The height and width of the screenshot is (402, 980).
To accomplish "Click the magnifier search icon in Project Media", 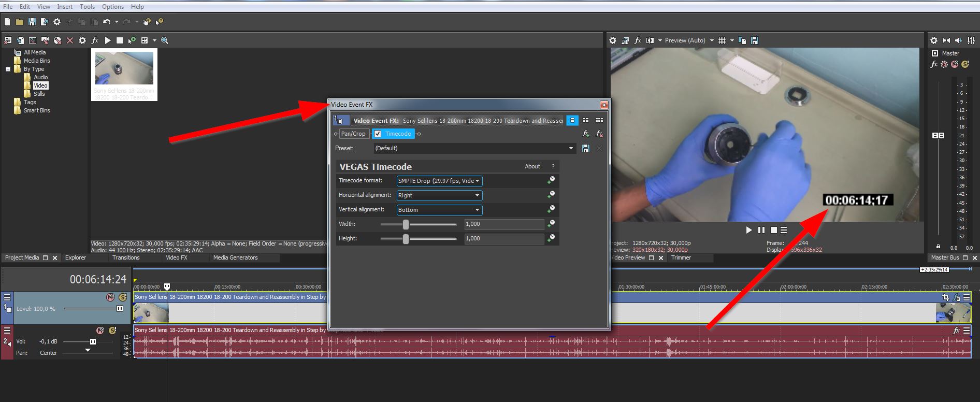I will 165,40.
